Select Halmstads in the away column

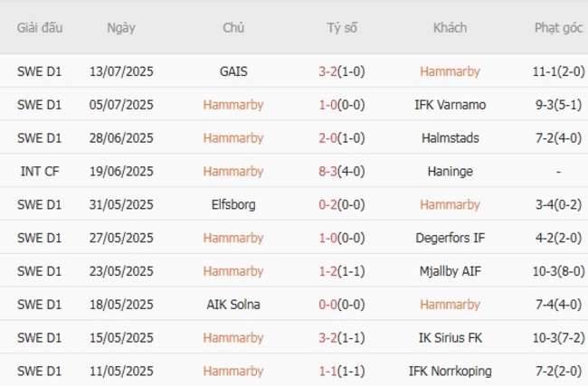450,138
